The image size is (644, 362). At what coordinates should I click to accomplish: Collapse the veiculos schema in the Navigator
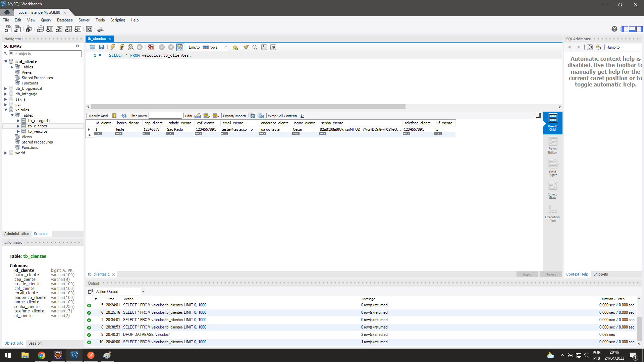(x=5, y=110)
